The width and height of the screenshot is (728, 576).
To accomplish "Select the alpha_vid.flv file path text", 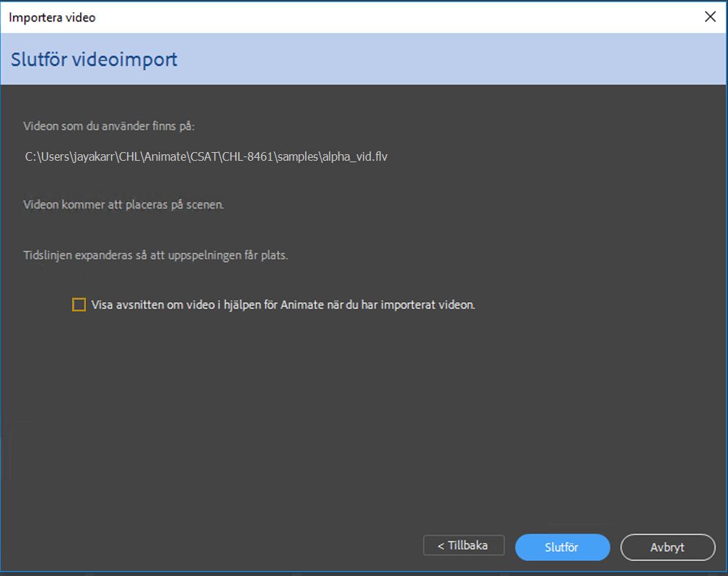I will (204, 156).
